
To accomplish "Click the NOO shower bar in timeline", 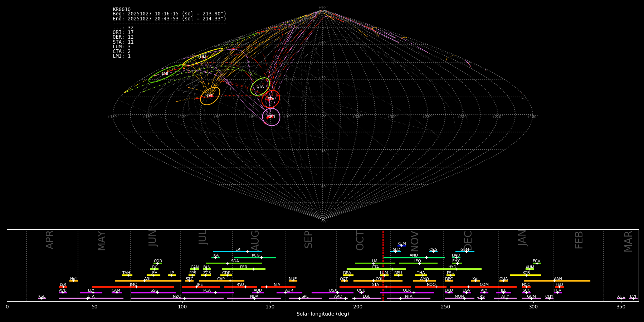I will [431, 287].
